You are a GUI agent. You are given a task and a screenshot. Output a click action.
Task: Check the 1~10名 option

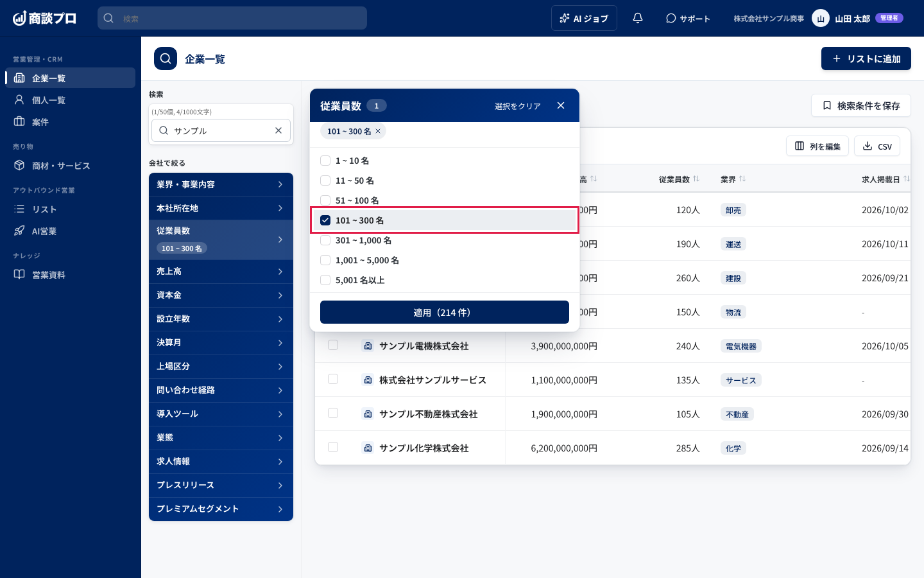pyautogui.click(x=325, y=161)
